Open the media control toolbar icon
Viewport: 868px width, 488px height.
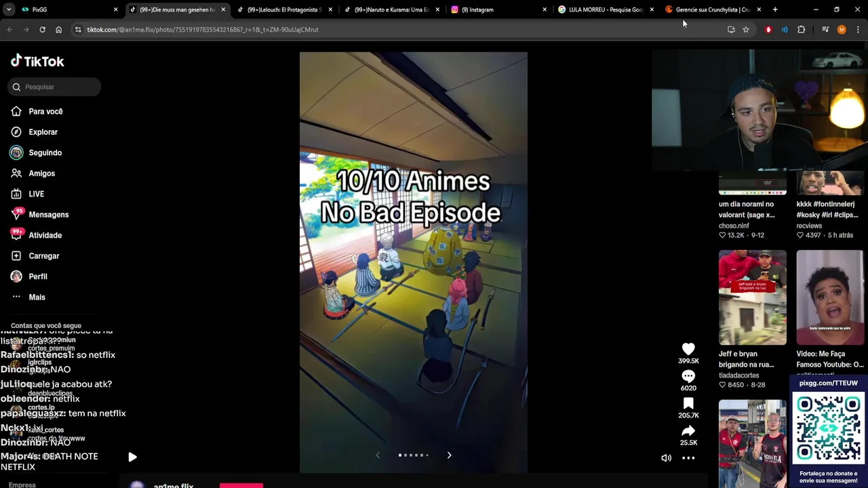coord(825,30)
